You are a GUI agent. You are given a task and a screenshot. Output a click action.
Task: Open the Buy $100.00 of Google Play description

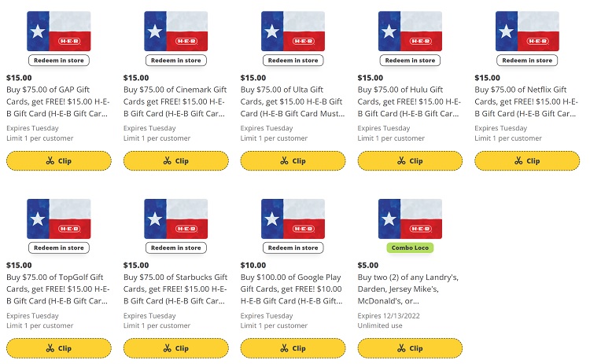[292, 289]
